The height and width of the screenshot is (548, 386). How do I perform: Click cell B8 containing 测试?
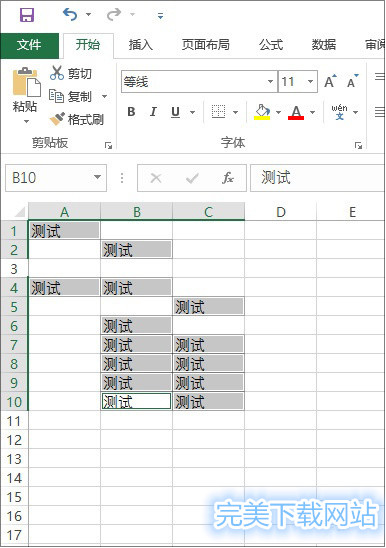pyautogui.click(x=136, y=363)
